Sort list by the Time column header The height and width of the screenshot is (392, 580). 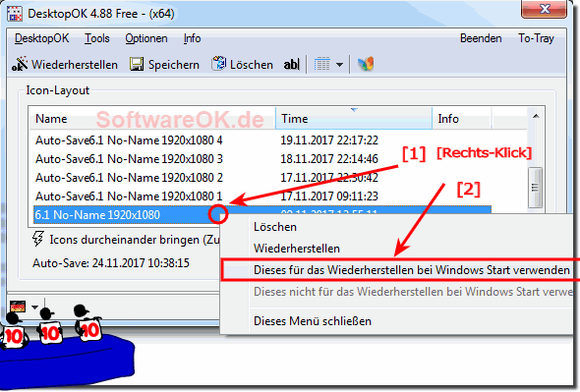click(354, 118)
